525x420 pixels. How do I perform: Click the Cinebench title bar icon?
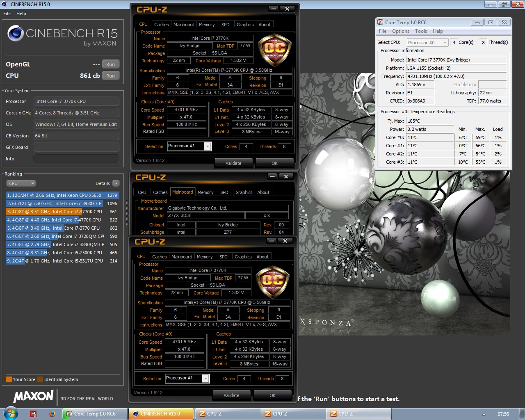pyautogui.click(x=5, y=5)
